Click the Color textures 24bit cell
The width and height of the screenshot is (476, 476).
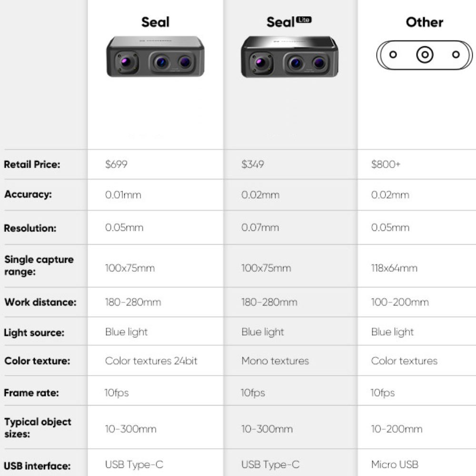pos(151,361)
